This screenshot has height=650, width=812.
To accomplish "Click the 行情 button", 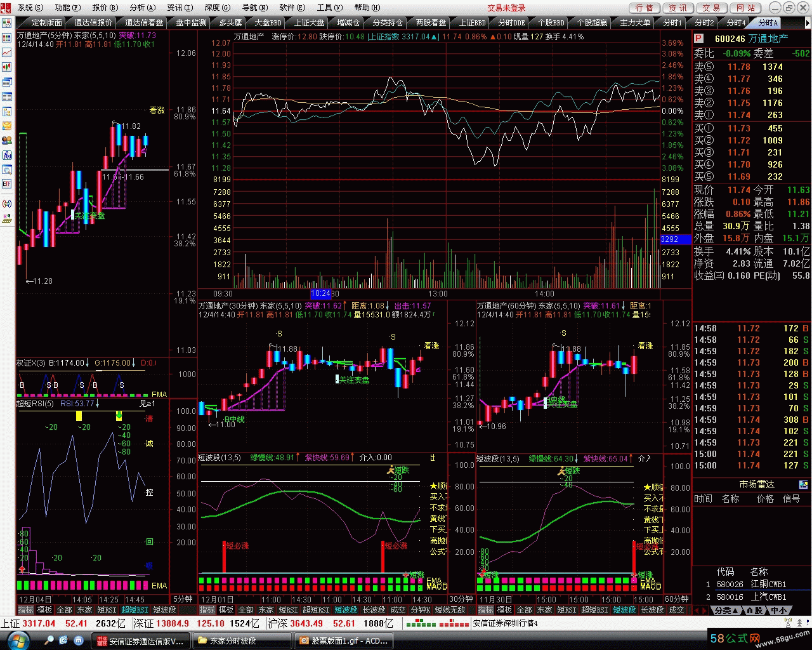I will (644, 8).
